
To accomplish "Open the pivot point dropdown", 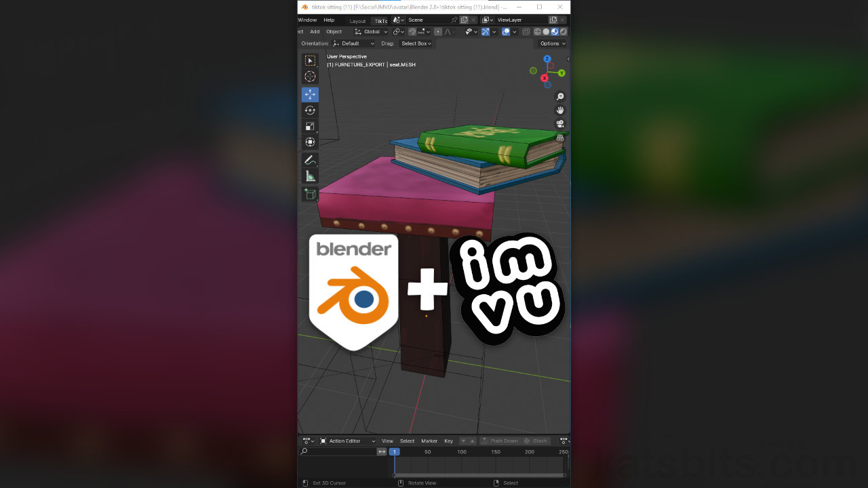I will 399,32.
